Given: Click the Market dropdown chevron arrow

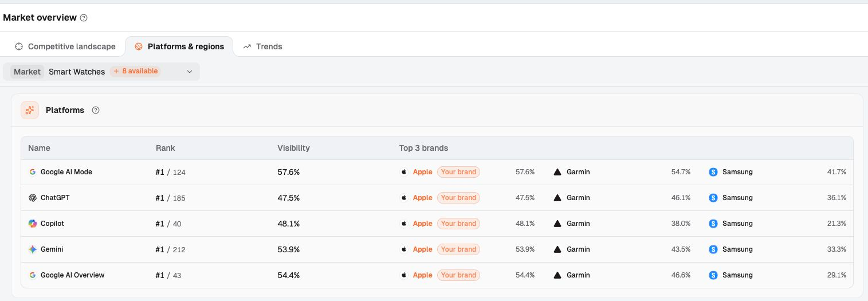Looking at the screenshot, I should [x=190, y=72].
